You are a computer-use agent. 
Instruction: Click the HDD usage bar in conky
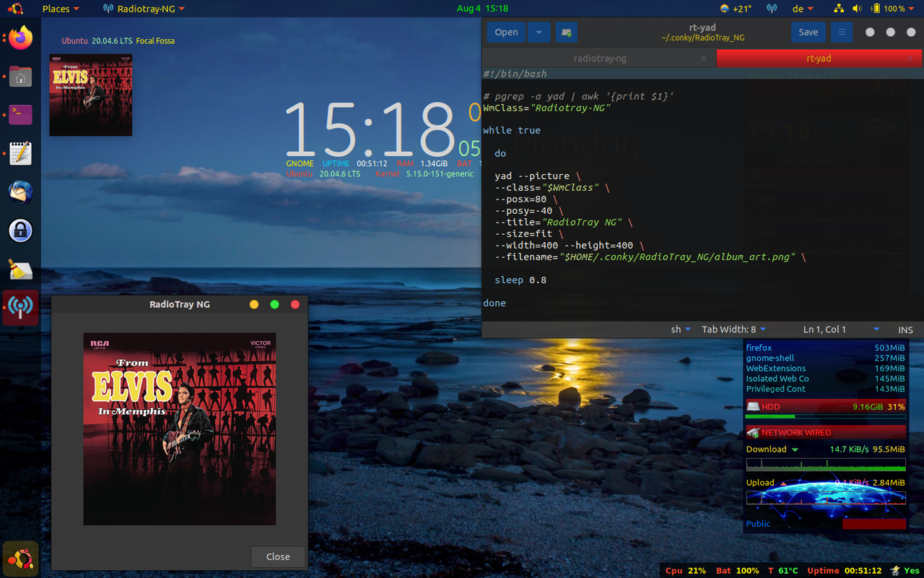click(825, 417)
